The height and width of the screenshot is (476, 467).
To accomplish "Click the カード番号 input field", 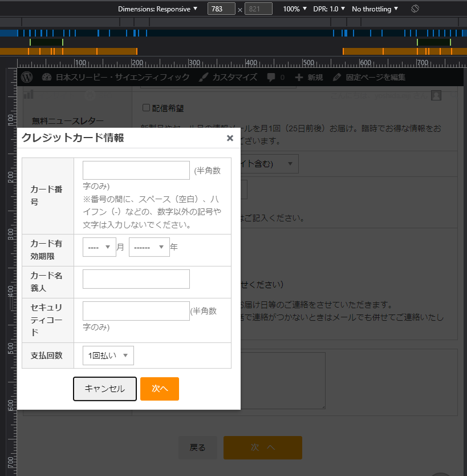I will coord(136,170).
